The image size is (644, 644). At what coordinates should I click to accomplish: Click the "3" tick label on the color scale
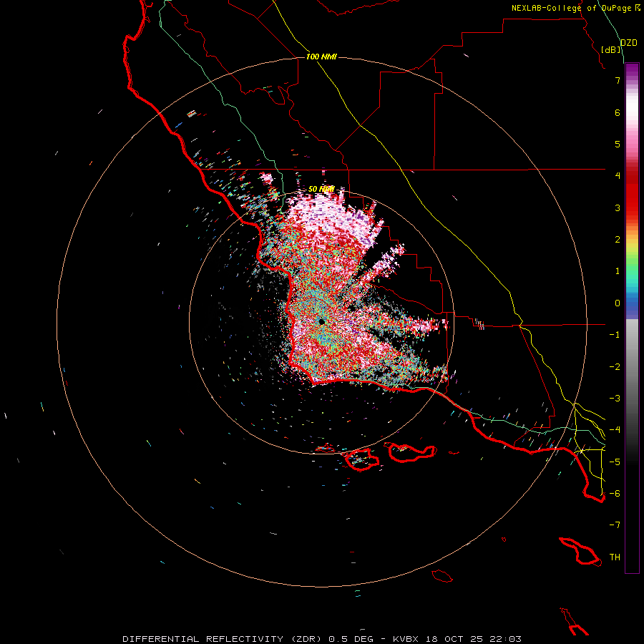pyautogui.click(x=618, y=208)
